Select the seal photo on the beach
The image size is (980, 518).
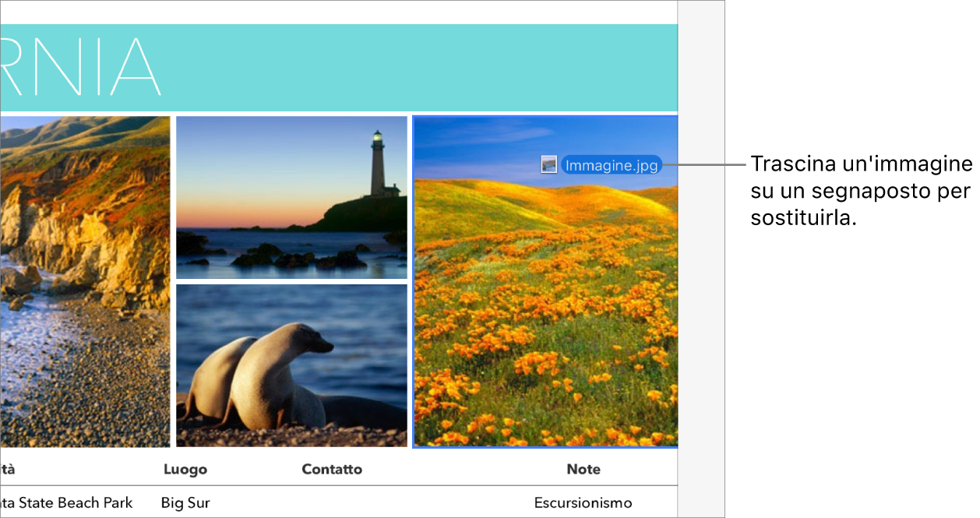291,366
